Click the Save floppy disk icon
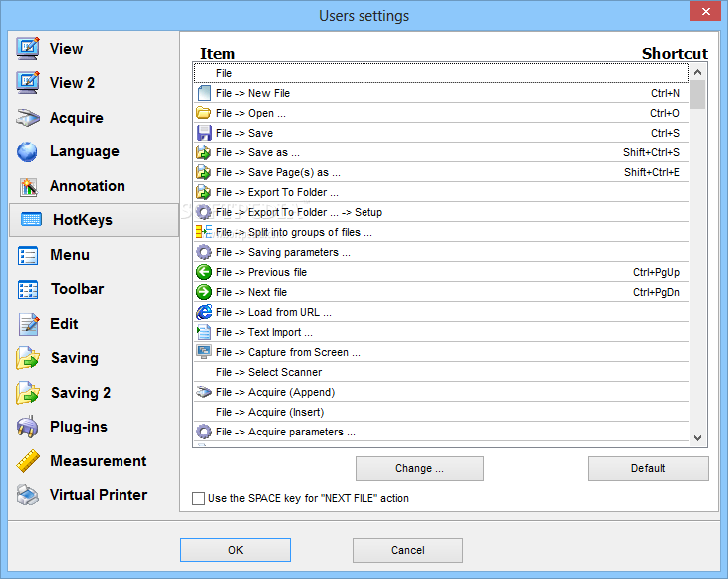728x579 pixels. [204, 133]
